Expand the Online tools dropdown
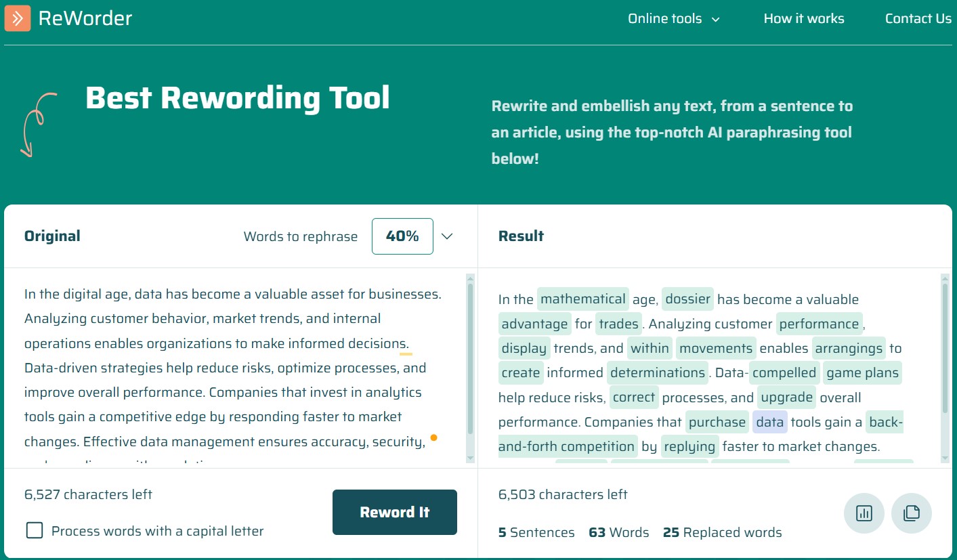The image size is (957, 560). [674, 18]
